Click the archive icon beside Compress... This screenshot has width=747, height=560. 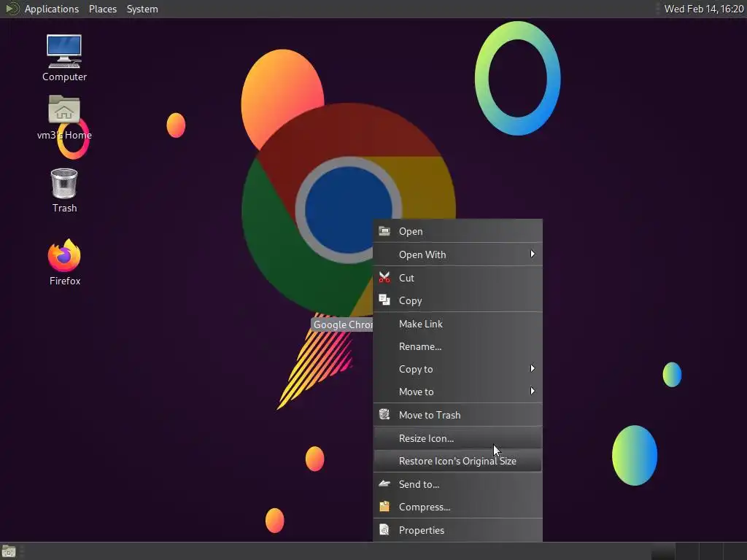(x=384, y=507)
